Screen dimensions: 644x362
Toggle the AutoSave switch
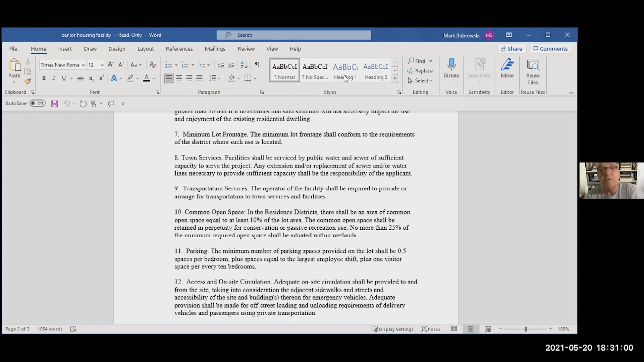pyautogui.click(x=37, y=103)
